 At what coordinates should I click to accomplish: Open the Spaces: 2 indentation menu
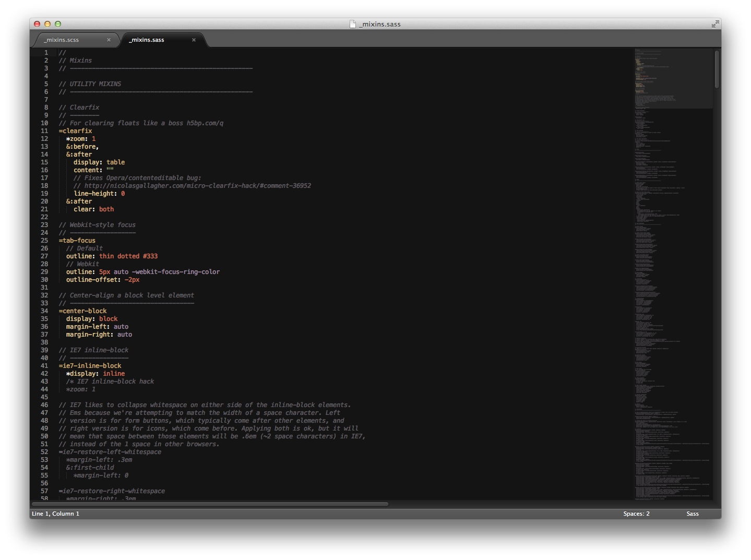[x=636, y=514]
